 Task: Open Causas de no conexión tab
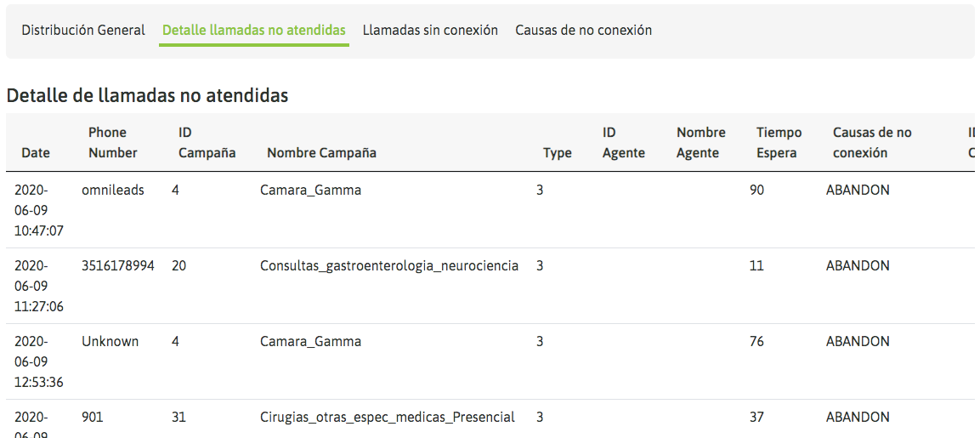click(x=583, y=30)
